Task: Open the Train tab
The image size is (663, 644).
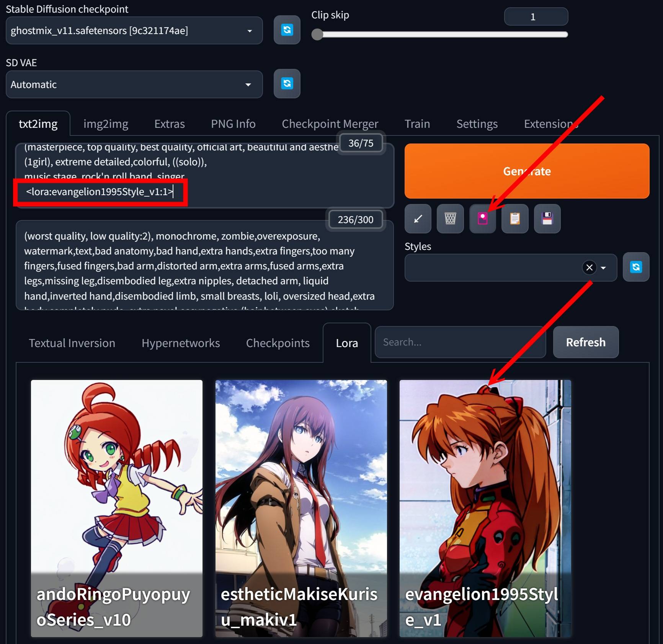Action: click(417, 124)
